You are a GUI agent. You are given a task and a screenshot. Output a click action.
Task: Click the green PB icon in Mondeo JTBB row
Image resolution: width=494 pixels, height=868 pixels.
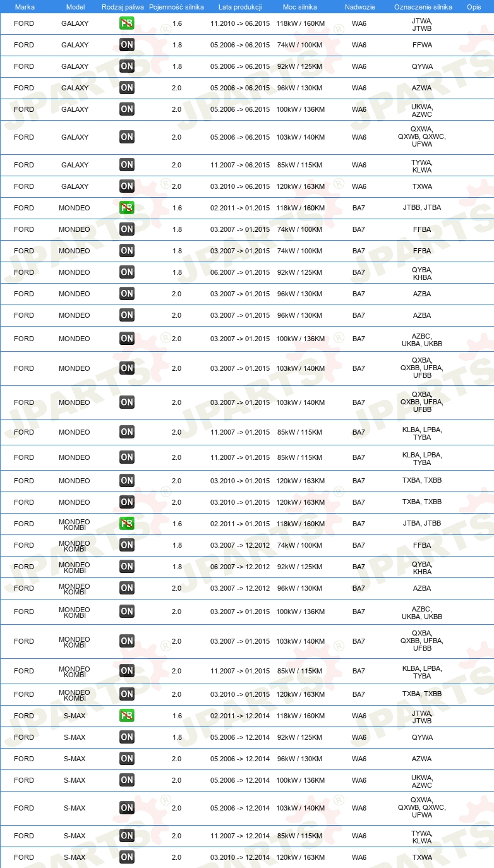127,208
